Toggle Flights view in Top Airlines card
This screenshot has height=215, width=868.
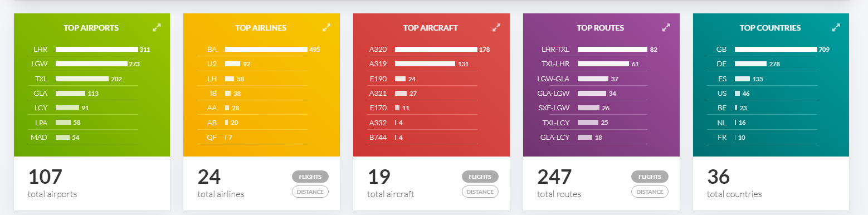(310, 177)
